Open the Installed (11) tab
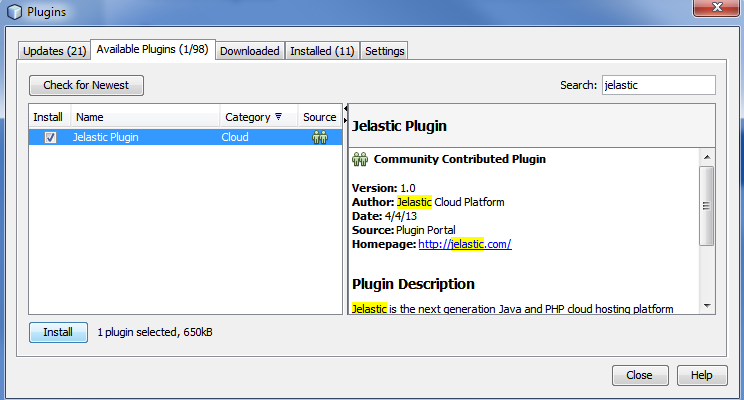 click(322, 51)
